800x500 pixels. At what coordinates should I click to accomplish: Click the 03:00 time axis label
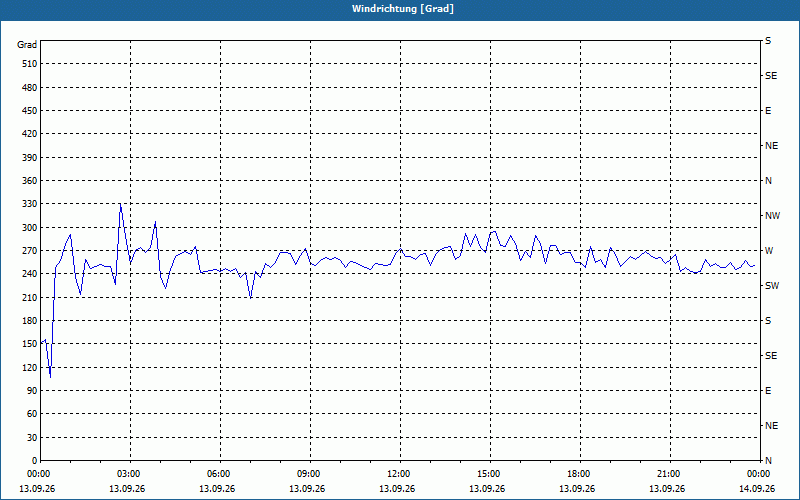[x=130, y=474]
